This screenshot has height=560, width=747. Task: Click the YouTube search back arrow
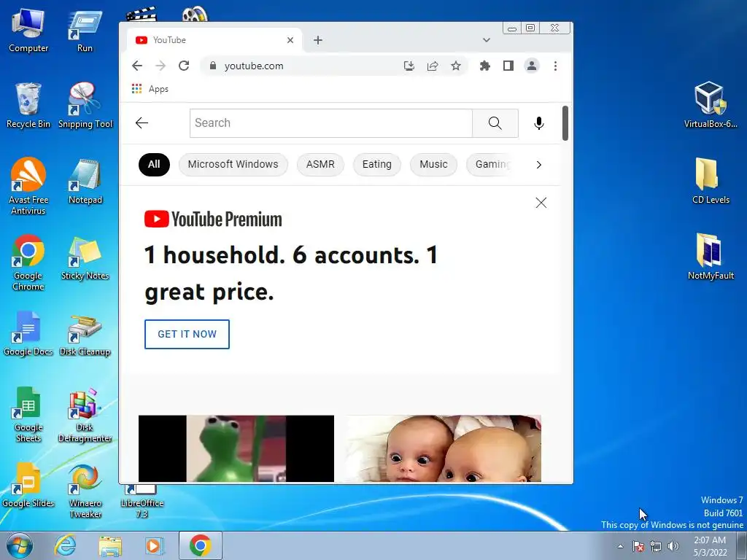142,122
